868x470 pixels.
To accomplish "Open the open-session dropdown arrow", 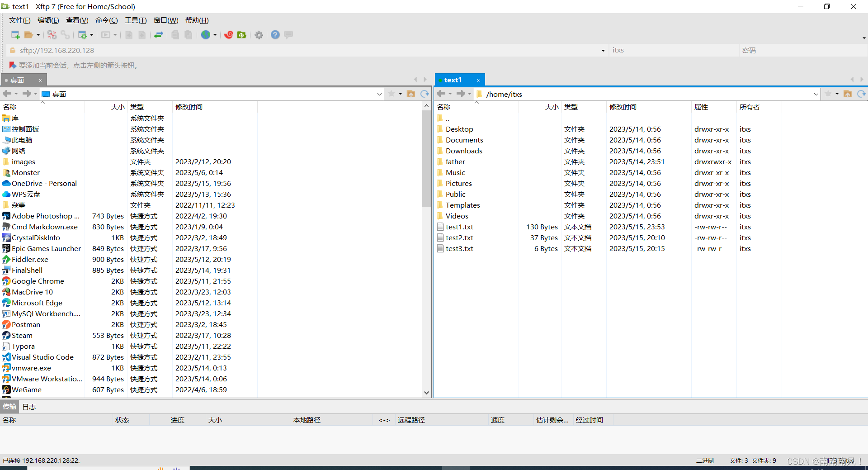I will (x=38, y=35).
